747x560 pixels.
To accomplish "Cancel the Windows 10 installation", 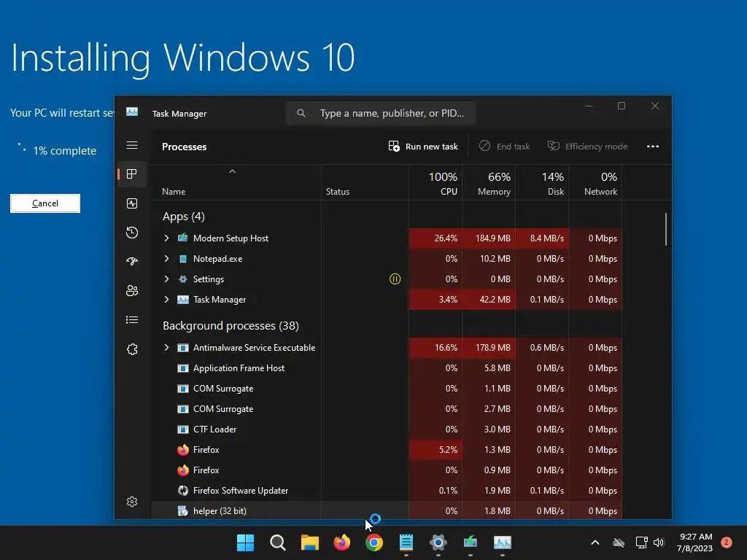I will pos(45,203).
